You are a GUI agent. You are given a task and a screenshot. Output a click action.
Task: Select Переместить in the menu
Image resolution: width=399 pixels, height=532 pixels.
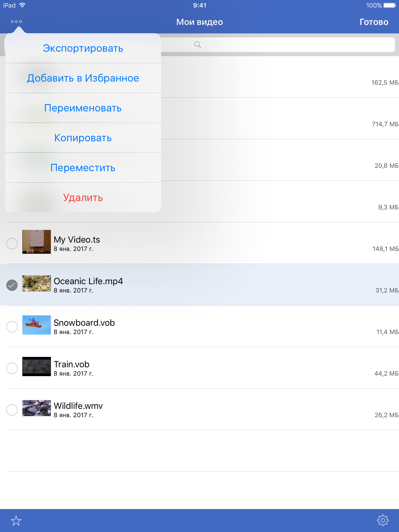83,168
